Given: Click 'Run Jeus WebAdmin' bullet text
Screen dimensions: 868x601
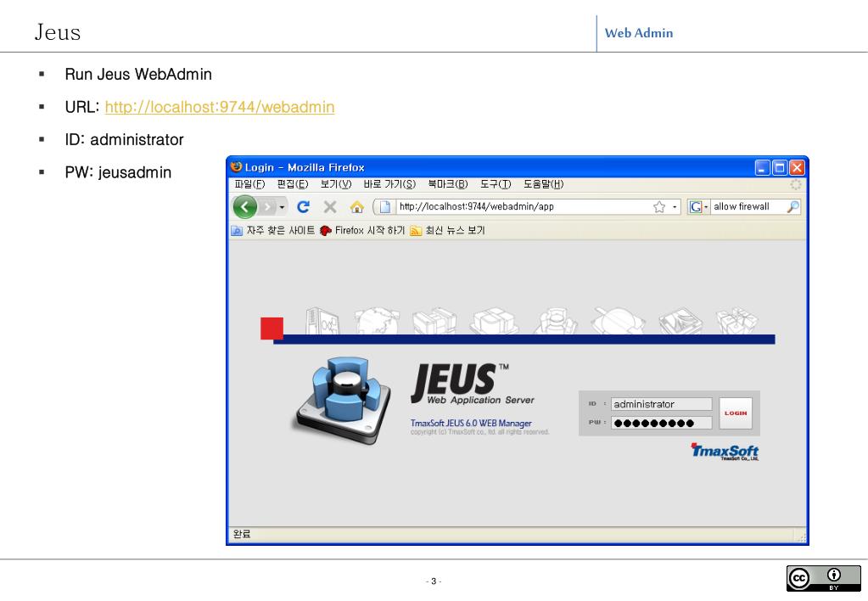Looking at the screenshot, I should click(138, 74).
